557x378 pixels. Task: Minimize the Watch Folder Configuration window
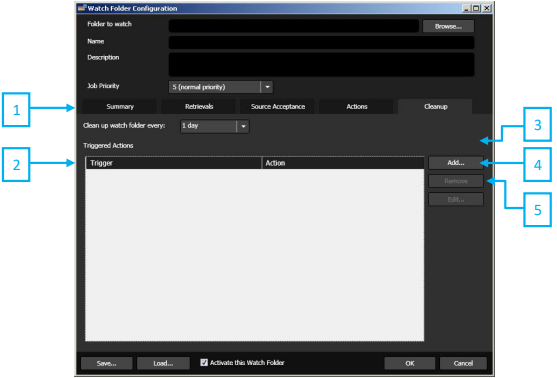pos(467,8)
